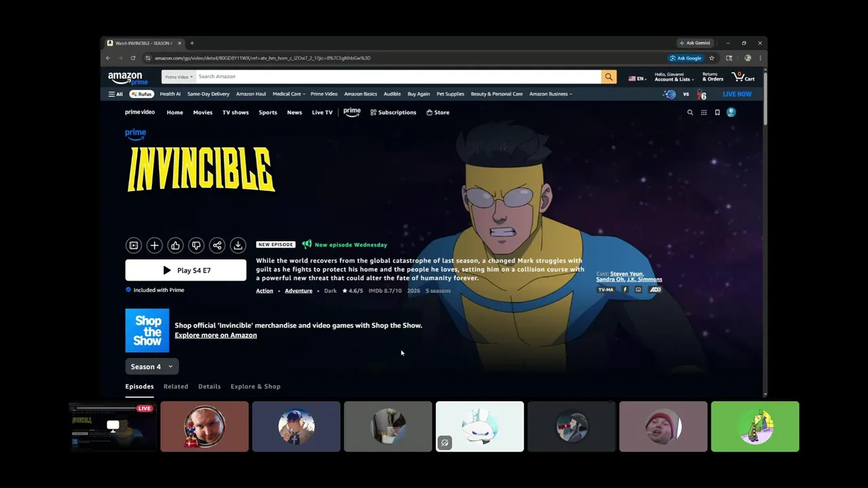Viewport: 868px width, 488px height.
Task: Open the Prime Video profile avatar
Action: tap(731, 113)
